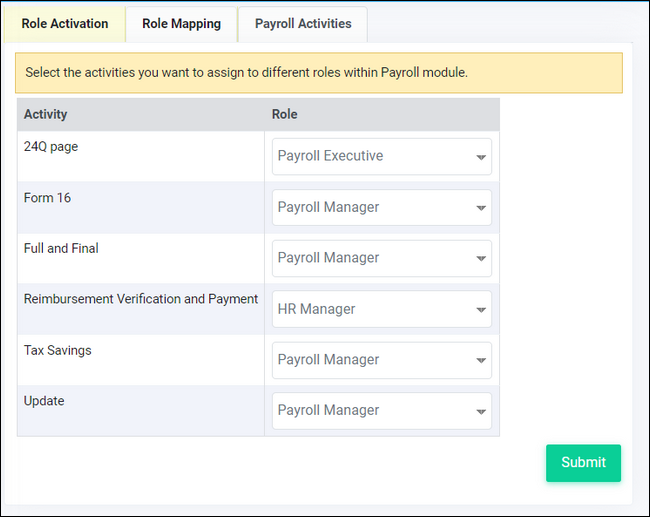
Task: Click dropdown arrow beside Payroll Executive
Action: [x=481, y=157]
